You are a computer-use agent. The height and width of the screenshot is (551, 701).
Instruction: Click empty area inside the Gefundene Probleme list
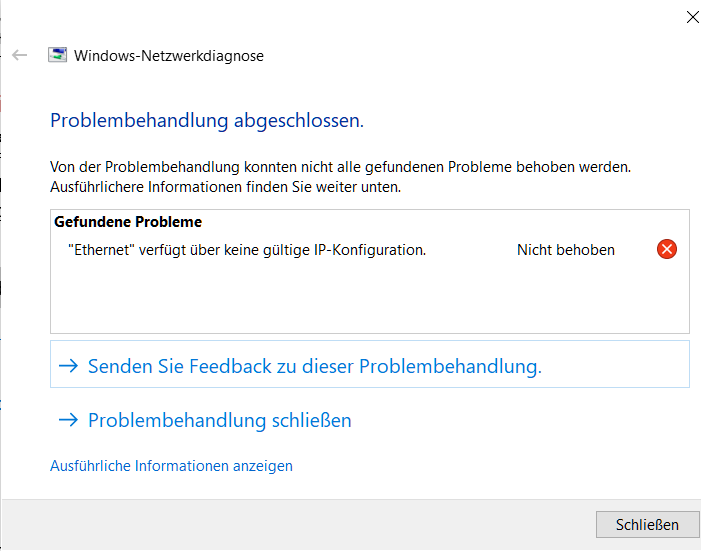[x=370, y=297]
